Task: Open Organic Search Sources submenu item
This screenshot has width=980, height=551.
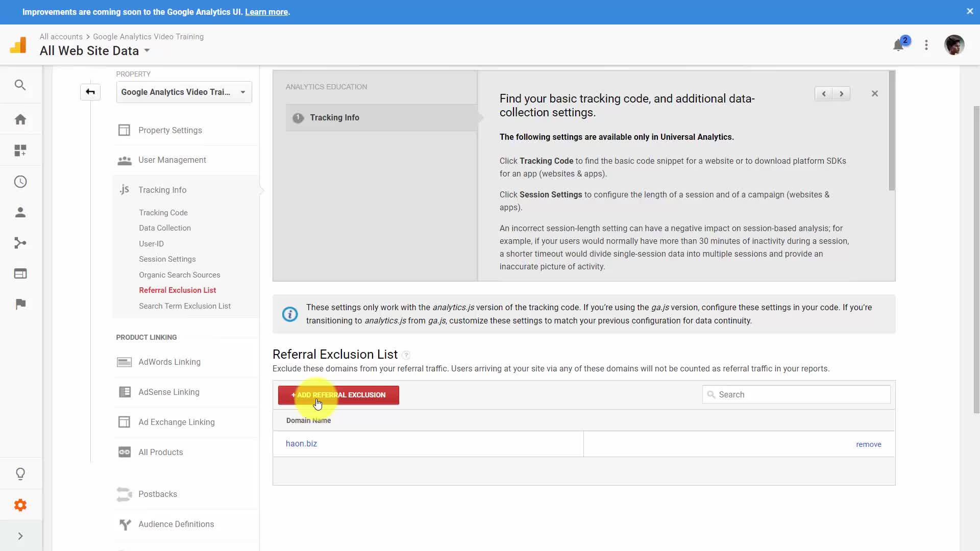Action: tap(180, 275)
